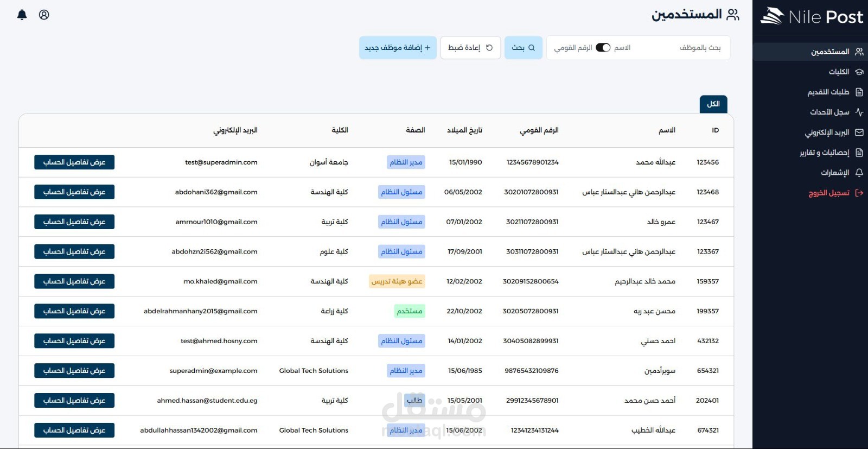Click the تاريخ الميلاد column header
The image size is (868, 449).
pos(464,130)
